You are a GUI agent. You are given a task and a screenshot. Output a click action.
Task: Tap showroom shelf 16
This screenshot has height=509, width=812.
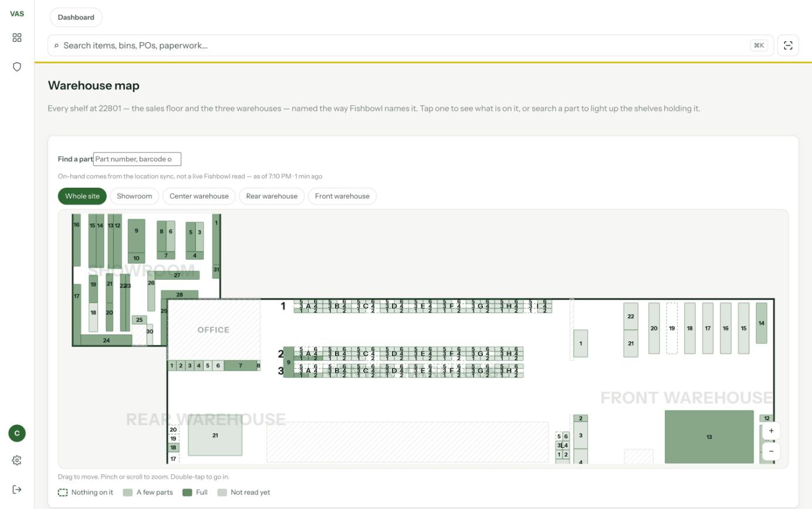pyautogui.click(x=76, y=240)
